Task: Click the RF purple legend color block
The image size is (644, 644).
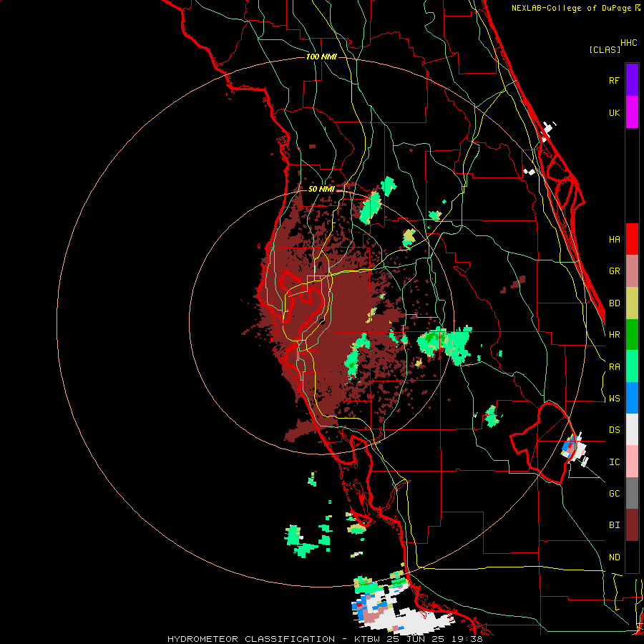Action: [x=632, y=80]
